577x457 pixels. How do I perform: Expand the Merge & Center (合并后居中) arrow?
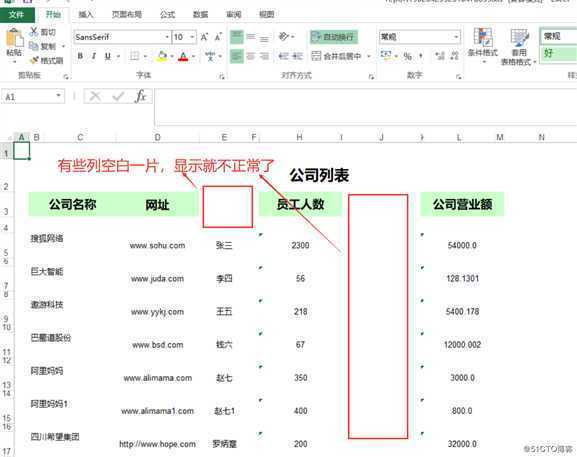click(x=369, y=56)
